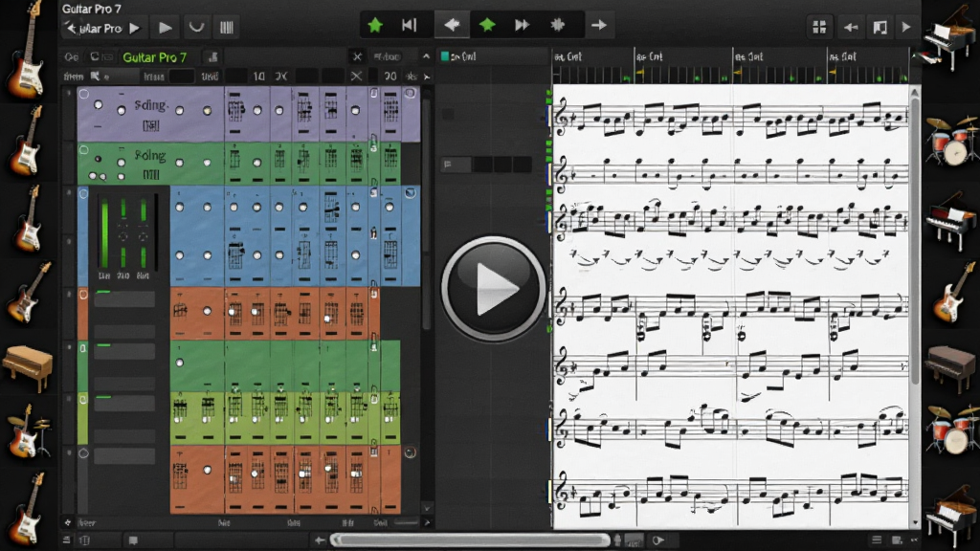Adjust first knob on purple 'Sding' track
The width and height of the screenshot is (980, 551).
point(99,105)
